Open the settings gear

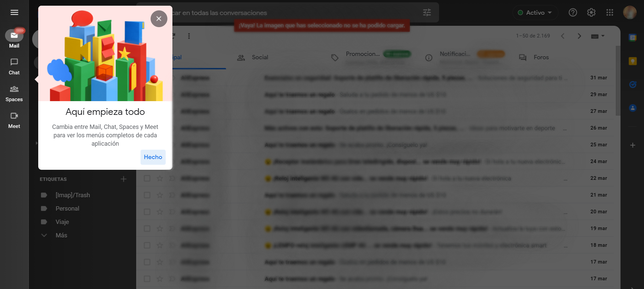click(x=591, y=12)
